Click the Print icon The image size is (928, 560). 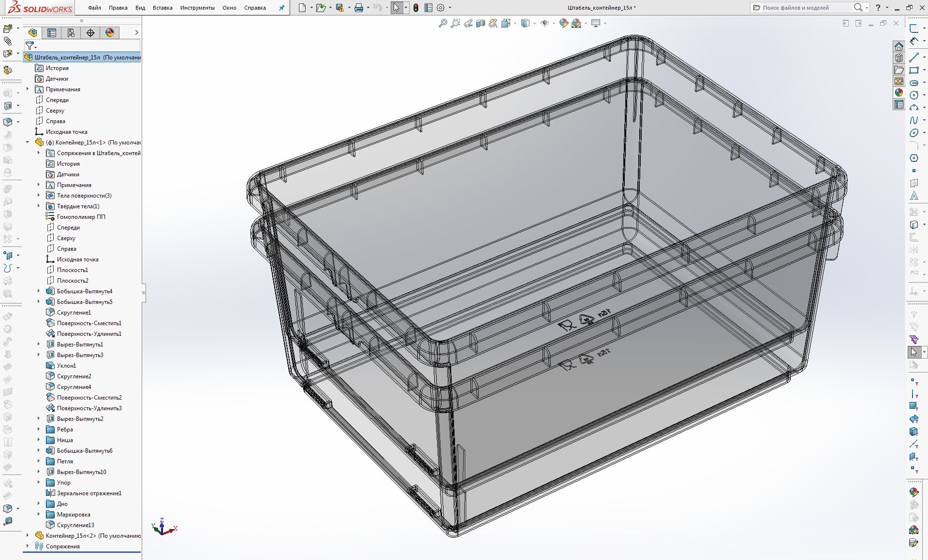coord(358,8)
